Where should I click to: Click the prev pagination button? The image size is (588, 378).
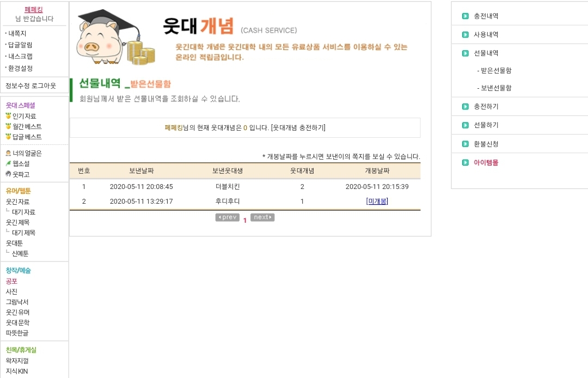tap(227, 217)
